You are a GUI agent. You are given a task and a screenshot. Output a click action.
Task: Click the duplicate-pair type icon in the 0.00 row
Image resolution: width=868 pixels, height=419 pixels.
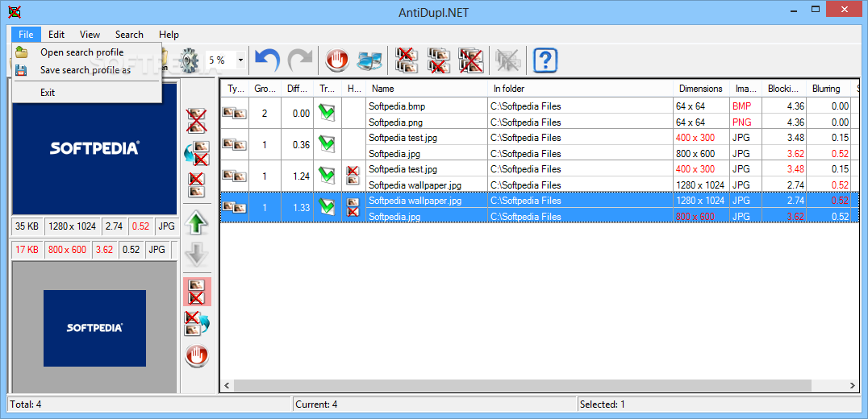(x=235, y=113)
